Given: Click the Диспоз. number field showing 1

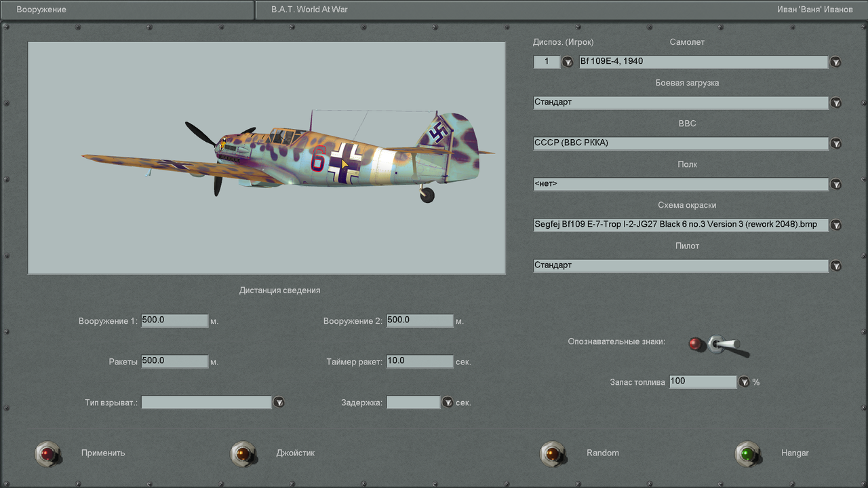Looking at the screenshot, I should coord(547,62).
